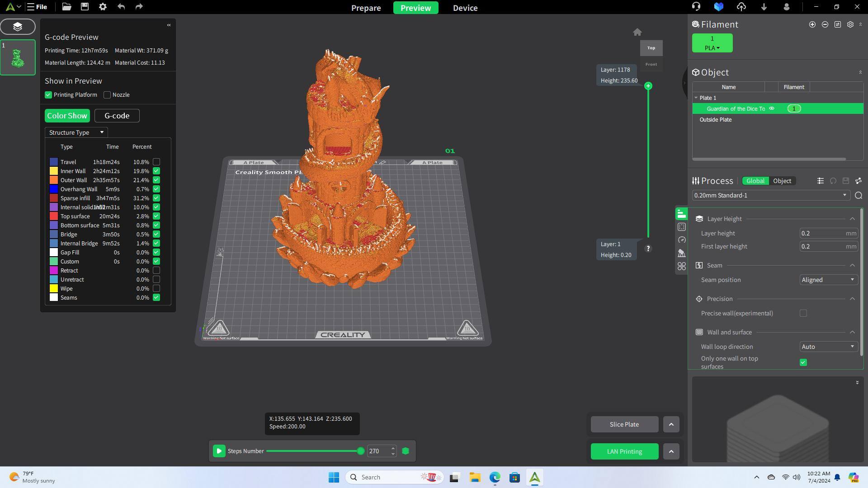Image resolution: width=868 pixels, height=488 pixels.
Task: Open the Structure Type dropdown
Action: point(76,132)
